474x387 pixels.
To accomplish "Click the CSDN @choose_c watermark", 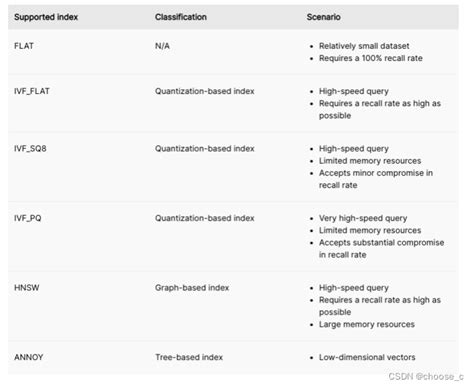I will click(426, 377).
